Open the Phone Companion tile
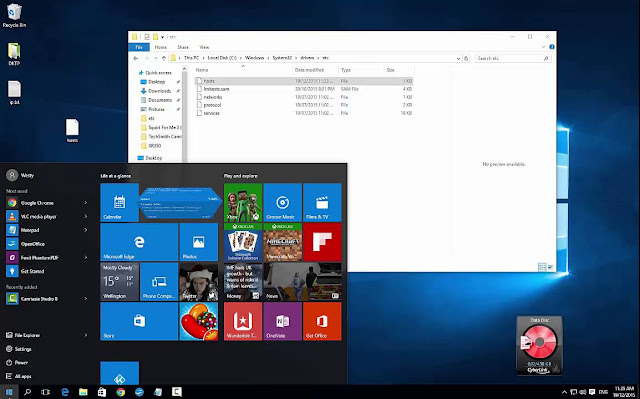Viewport: 640px width, 399px height. 159,282
